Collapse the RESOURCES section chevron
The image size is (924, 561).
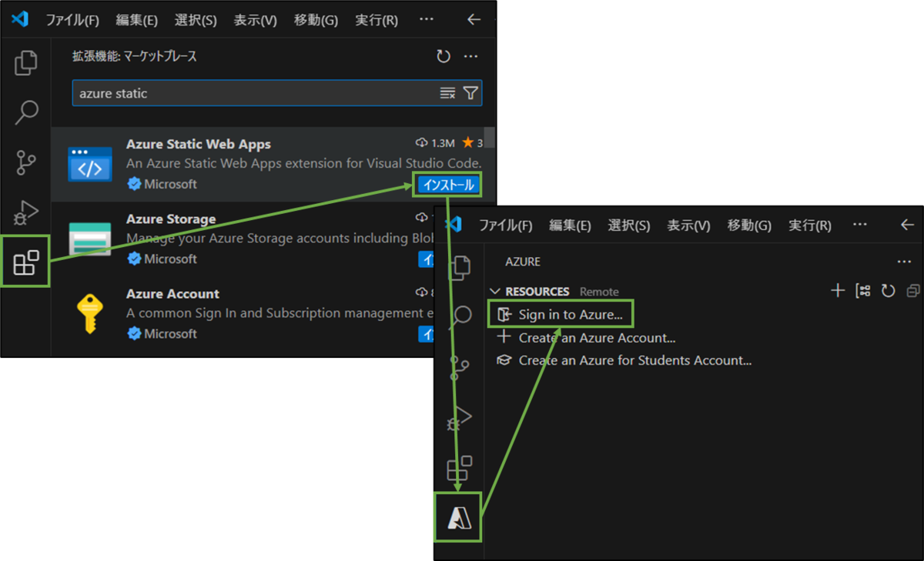point(495,292)
